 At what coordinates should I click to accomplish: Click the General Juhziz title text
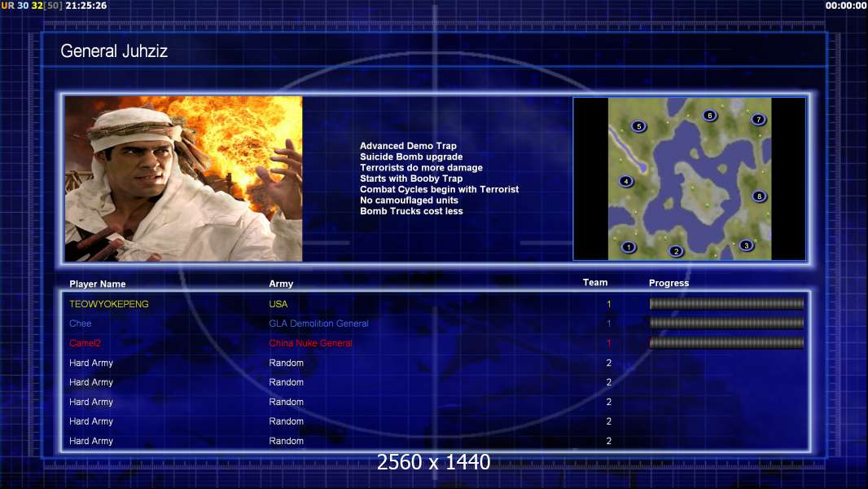click(114, 51)
